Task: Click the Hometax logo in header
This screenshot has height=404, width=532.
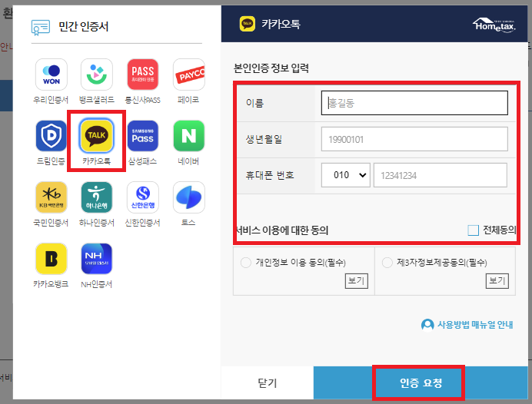Action: pyautogui.click(x=494, y=25)
